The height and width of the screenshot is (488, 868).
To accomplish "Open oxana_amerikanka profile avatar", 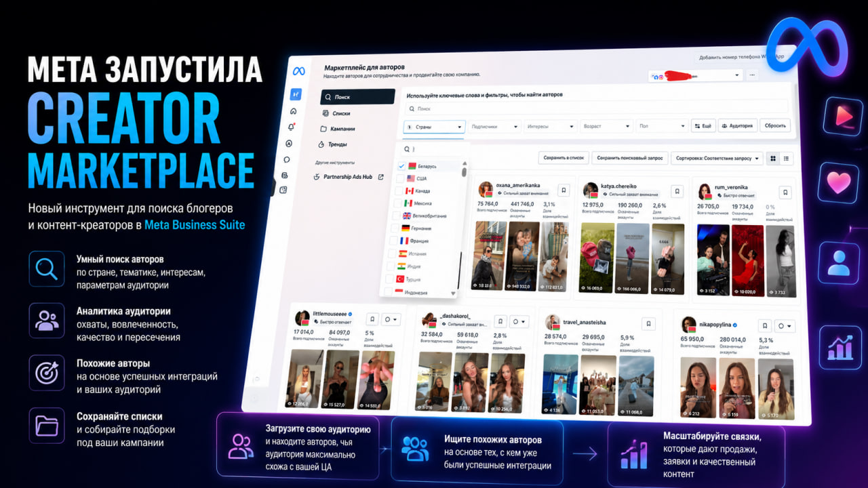I will 485,189.
